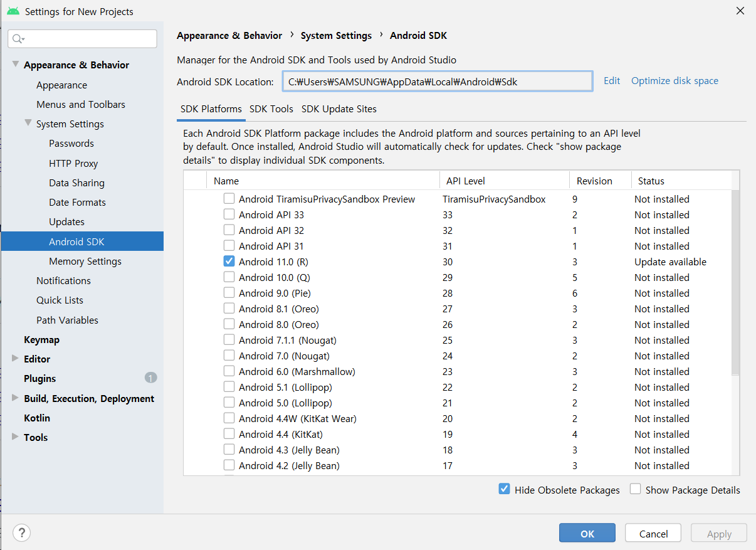756x550 pixels.
Task: Click the help question mark icon
Action: [21, 533]
